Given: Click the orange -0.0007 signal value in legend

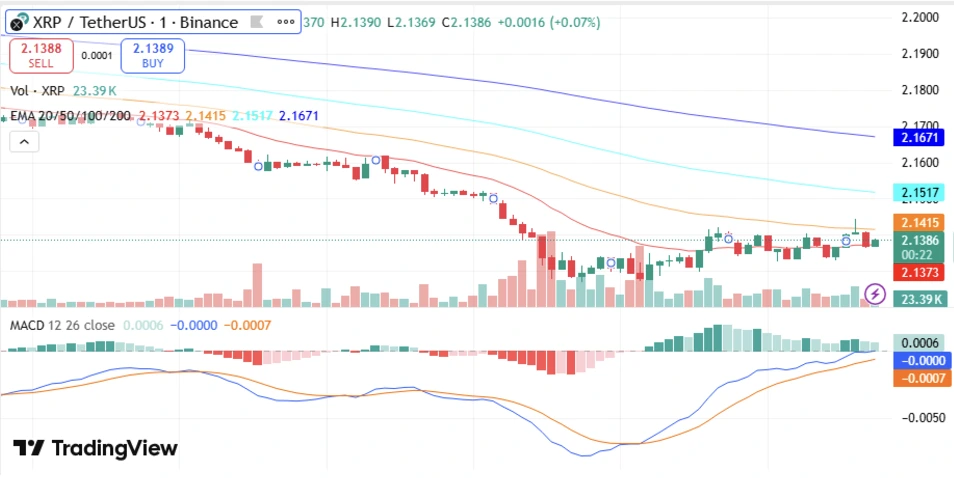Looking at the screenshot, I should pyautogui.click(x=248, y=325).
